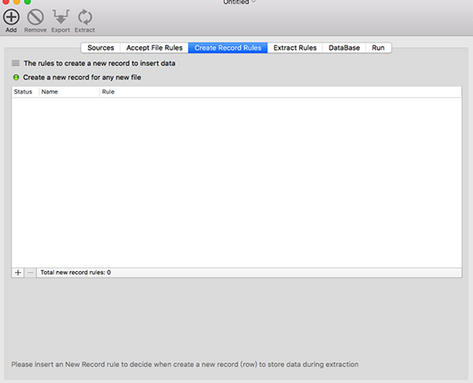Click 'Total new record rules: 0' text
Viewport: 473px width, 383px height.
(76, 272)
